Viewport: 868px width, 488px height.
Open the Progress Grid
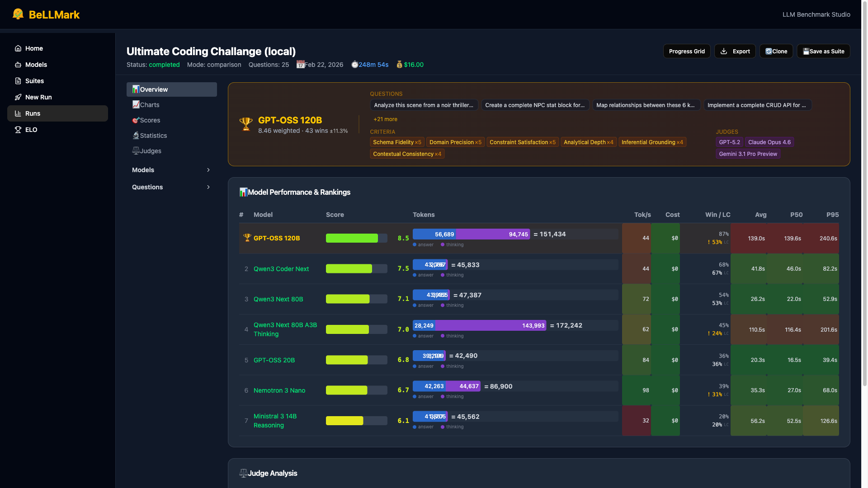686,51
